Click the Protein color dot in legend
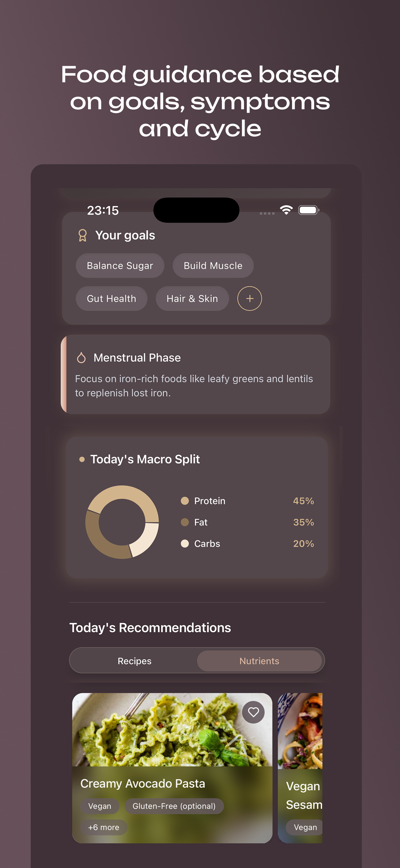 184,501
